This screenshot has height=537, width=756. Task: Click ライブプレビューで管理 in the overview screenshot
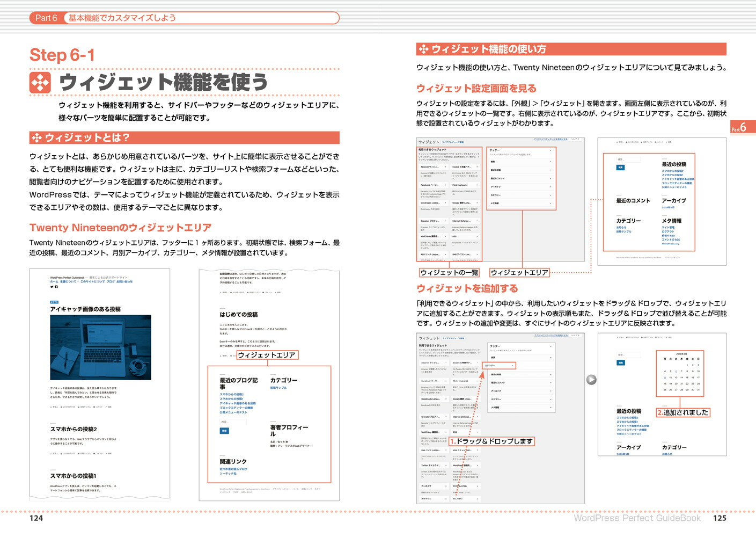pyautogui.click(x=453, y=142)
